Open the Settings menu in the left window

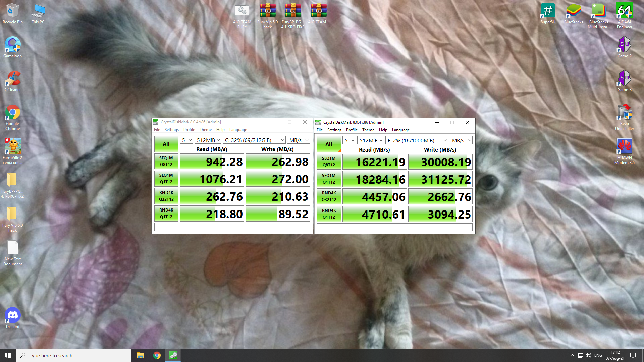click(171, 130)
